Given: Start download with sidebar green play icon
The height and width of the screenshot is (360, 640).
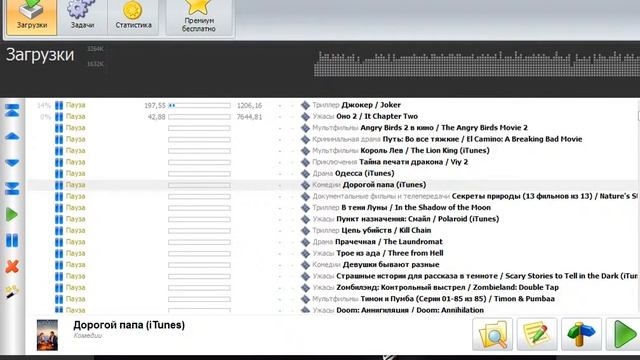Looking at the screenshot, I should [12, 215].
